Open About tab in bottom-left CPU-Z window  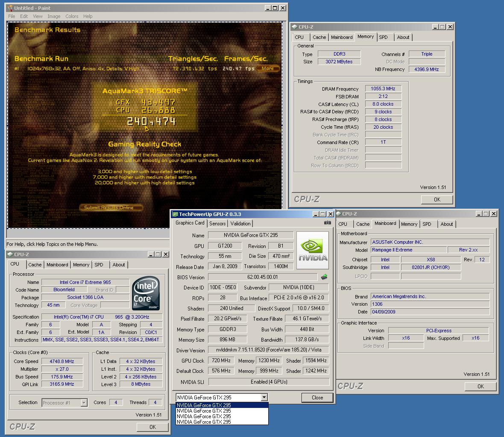[119, 265]
